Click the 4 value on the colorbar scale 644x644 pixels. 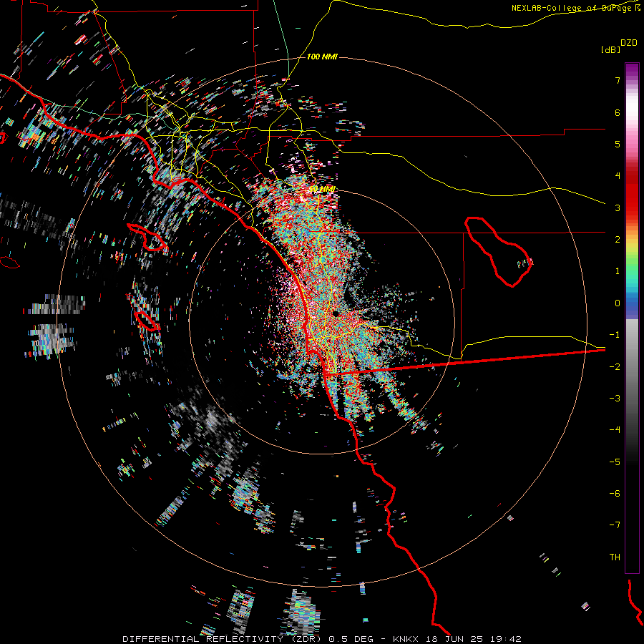[618, 176]
